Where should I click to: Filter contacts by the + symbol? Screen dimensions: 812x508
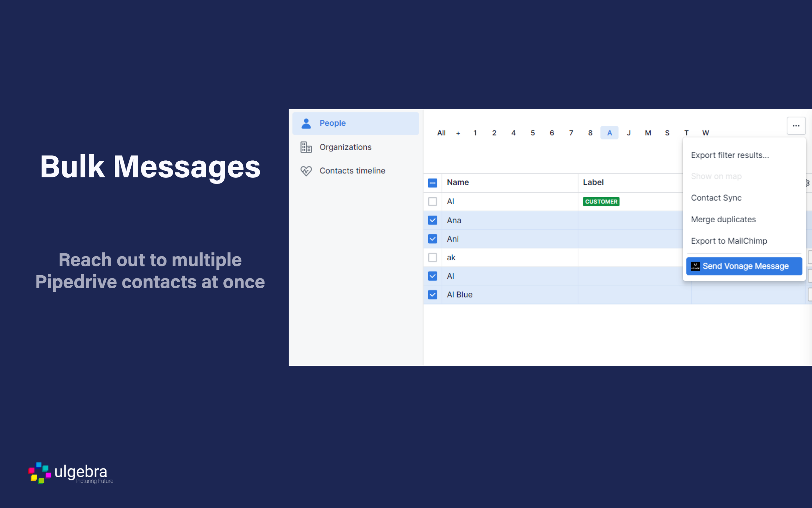click(x=458, y=133)
